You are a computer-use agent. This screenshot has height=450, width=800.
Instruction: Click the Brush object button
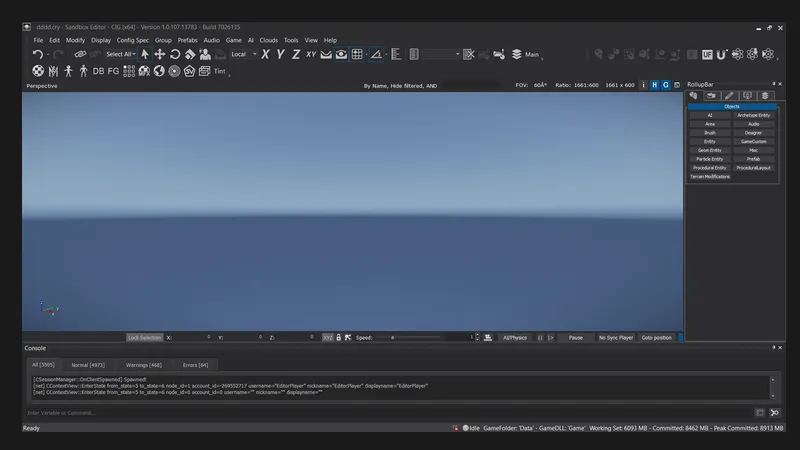pos(710,133)
